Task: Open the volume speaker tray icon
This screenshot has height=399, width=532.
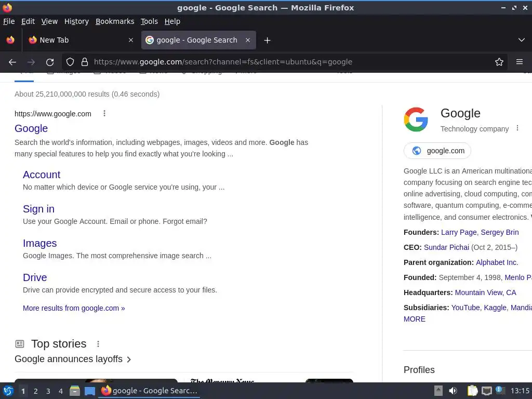Action: (x=453, y=391)
